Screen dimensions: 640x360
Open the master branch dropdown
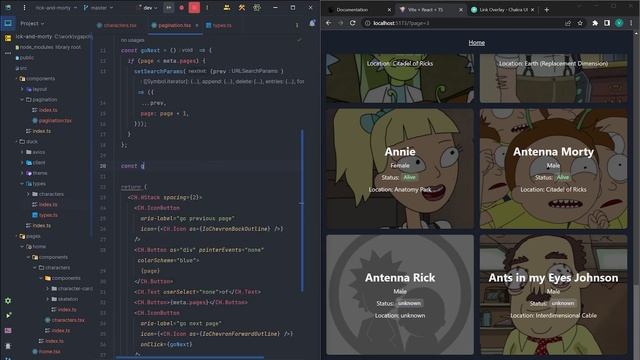click(x=98, y=7)
